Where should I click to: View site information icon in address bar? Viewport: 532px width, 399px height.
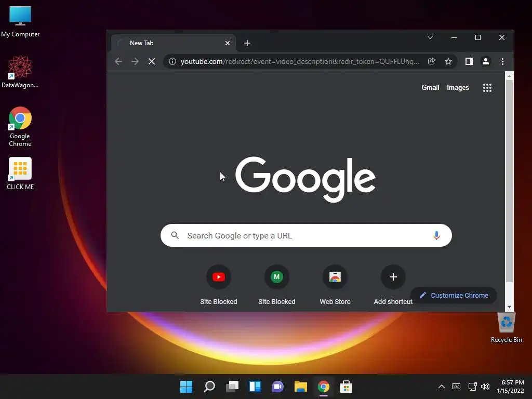pos(172,61)
